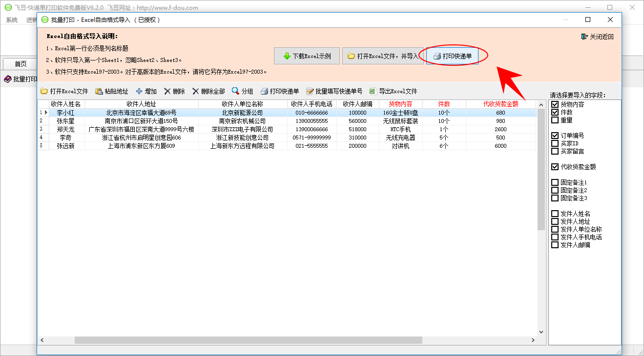Click the table's scroll-down arrow
Viewport: 644px width, 356px height.
coord(541,332)
